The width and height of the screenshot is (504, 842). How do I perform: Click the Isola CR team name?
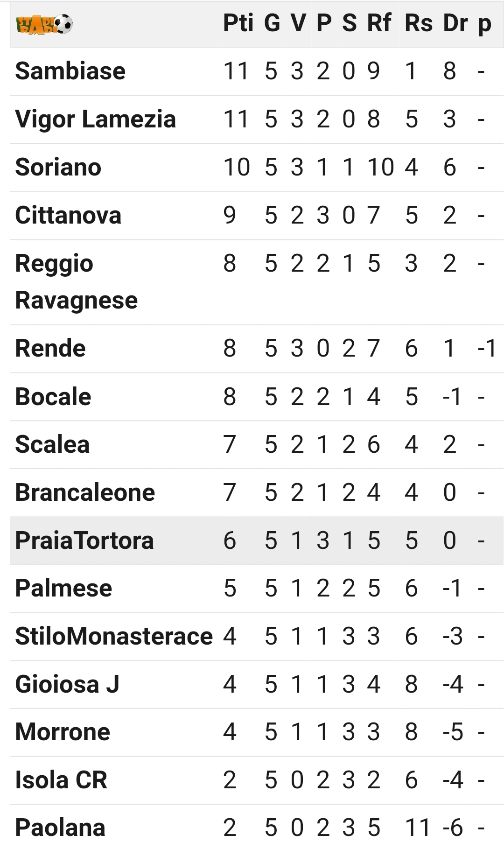(x=61, y=780)
